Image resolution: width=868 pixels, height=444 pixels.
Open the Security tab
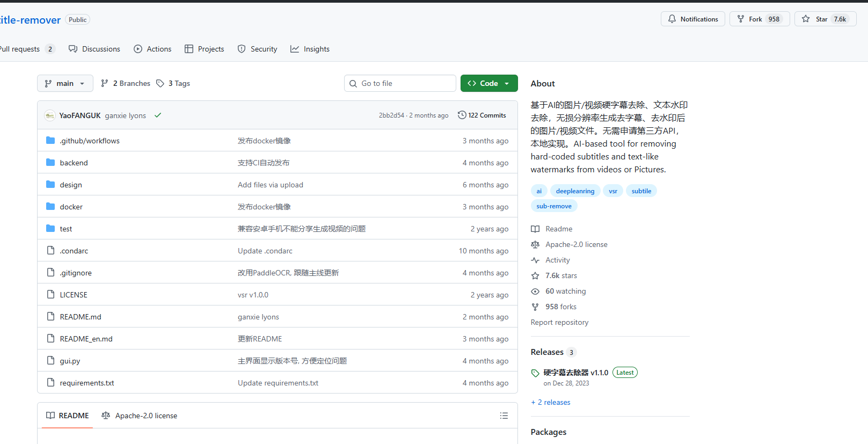point(257,49)
